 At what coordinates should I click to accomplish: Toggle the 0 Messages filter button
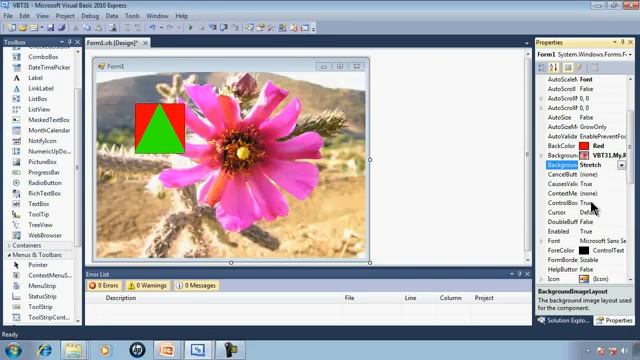click(196, 285)
